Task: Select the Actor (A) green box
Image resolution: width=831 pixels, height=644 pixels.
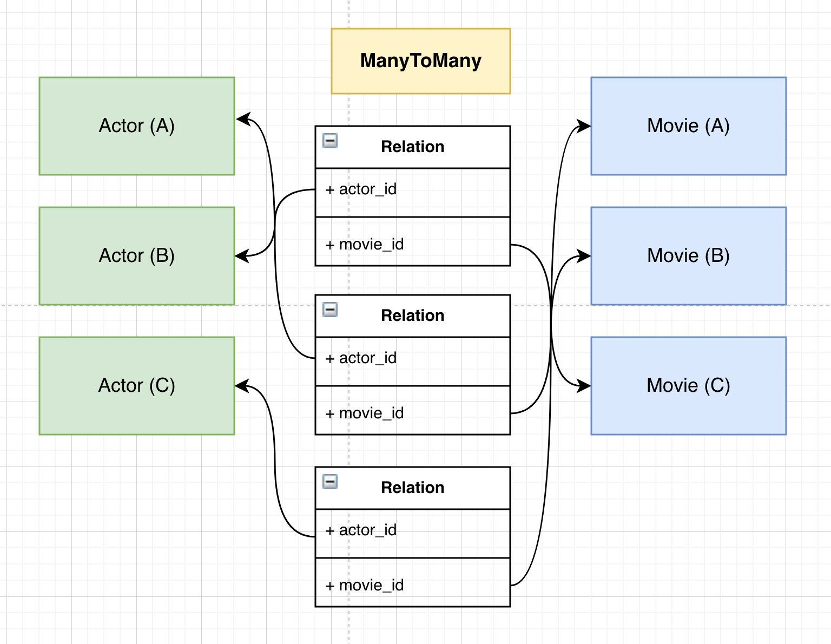Action: click(x=136, y=126)
